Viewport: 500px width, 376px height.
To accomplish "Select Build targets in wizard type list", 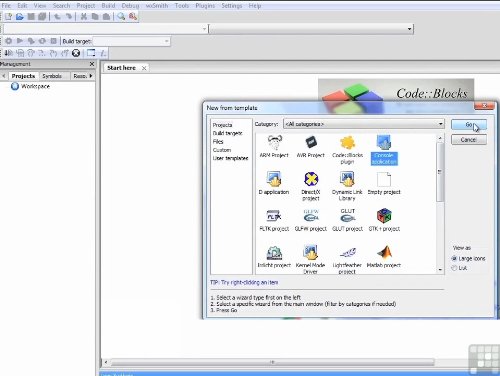I will pyautogui.click(x=228, y=133).
